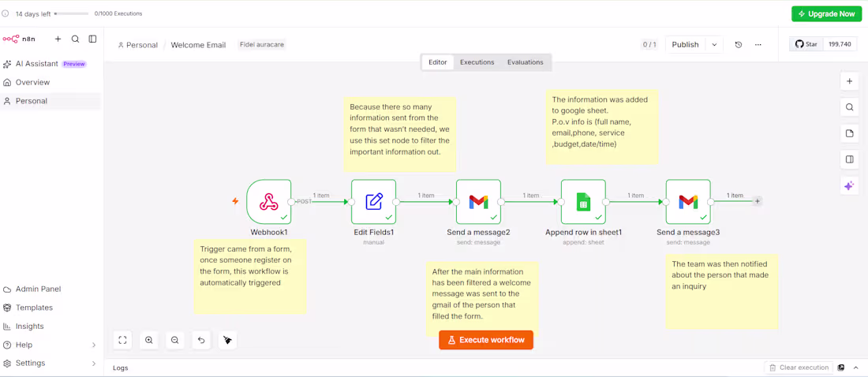Screen dimensions: 868x377
Task: Open workflow history clock icon
Action: coord(739,45)
